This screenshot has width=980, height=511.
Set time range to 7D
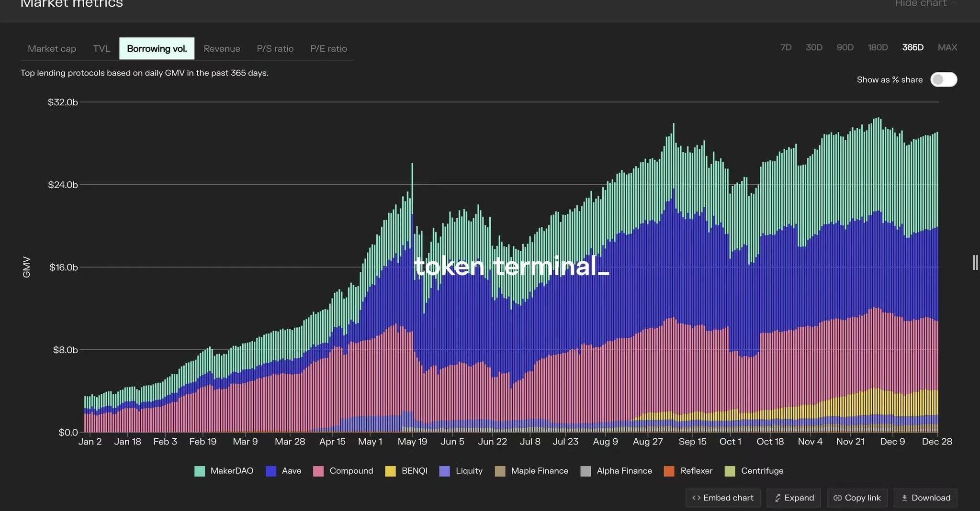(x=786, y=47)
